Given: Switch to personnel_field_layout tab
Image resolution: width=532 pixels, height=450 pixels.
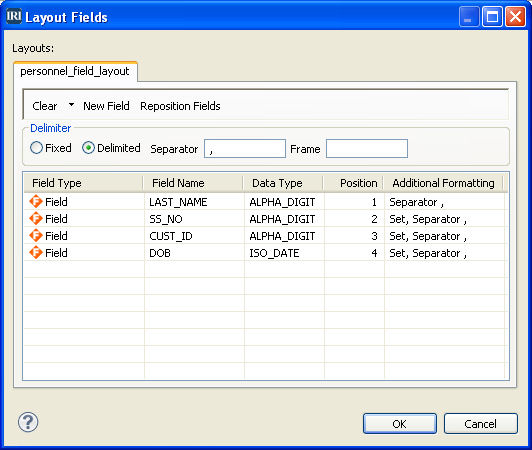Looking at the screenshot, I should pyautogui.click(x=75, y=71).
